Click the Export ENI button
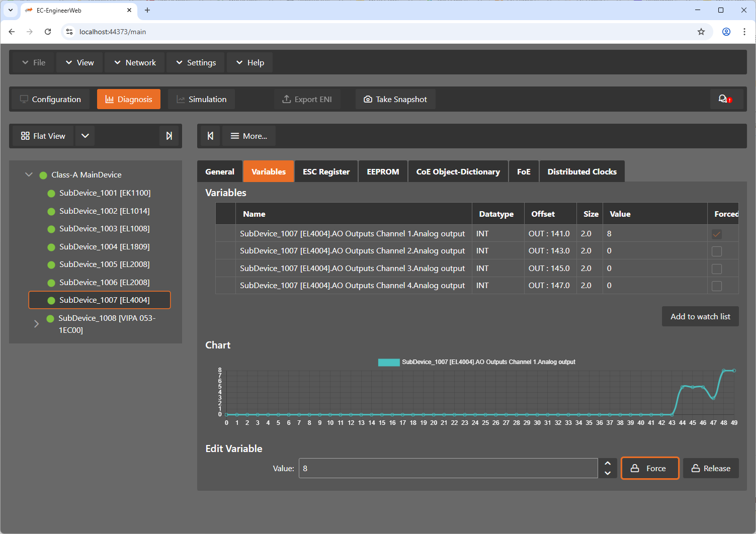 click(x=307, y=99)
